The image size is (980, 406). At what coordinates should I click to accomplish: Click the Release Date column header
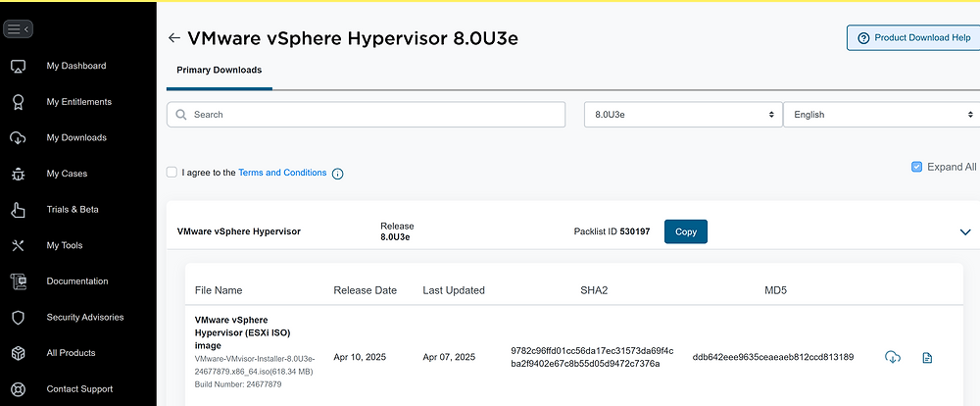tap(365, 290)
